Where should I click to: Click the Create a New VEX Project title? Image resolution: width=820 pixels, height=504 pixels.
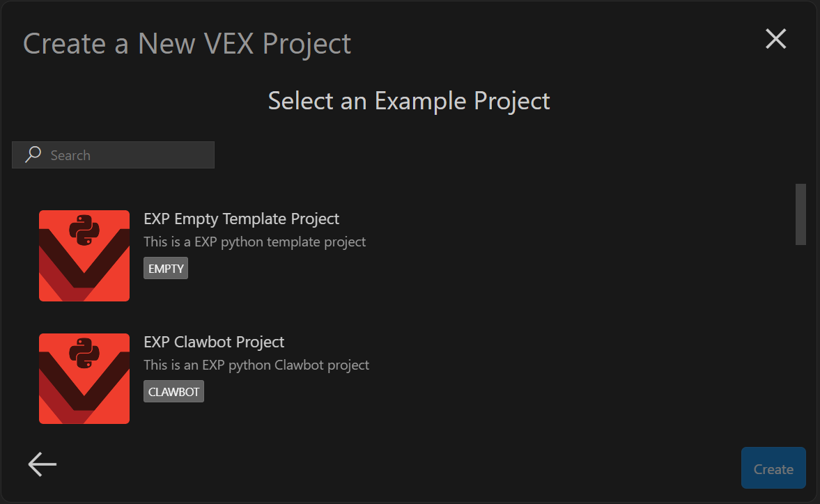(x=187, y=43)
